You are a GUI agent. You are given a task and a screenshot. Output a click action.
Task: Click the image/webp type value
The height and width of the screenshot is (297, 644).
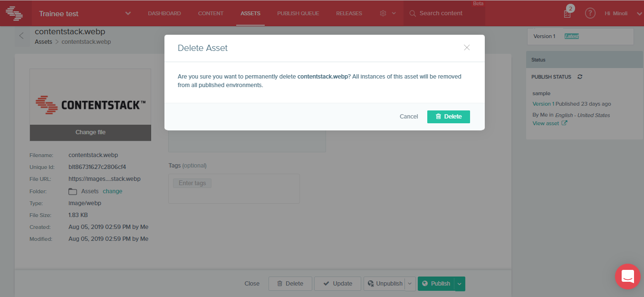[x=85, y=203]
